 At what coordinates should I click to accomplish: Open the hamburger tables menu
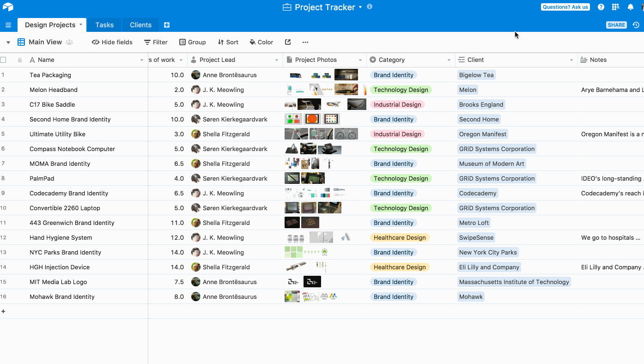click(x=8, y=25)
